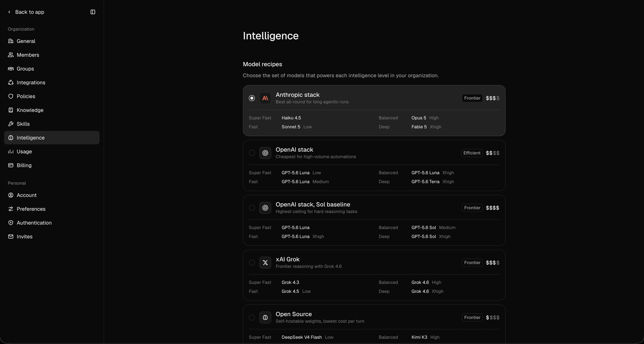Click the Groups icon in sidebar
Viewport: 644px width, 344px height.
coord(11,69)
